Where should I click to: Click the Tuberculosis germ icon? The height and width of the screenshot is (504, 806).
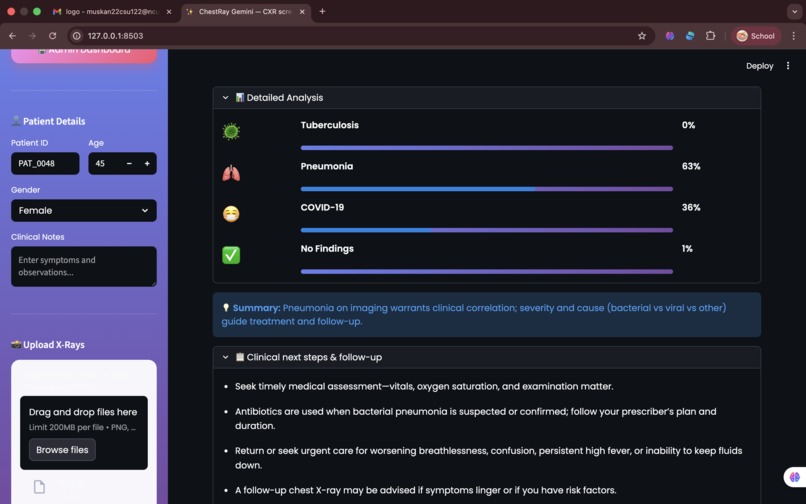(x=231, y=132)
